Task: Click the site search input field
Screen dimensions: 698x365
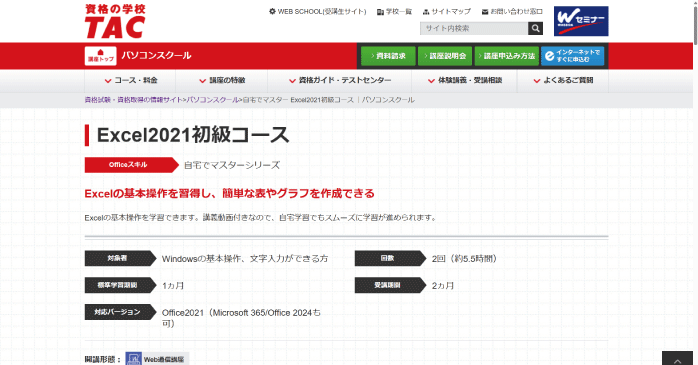Action: point(474,28)
